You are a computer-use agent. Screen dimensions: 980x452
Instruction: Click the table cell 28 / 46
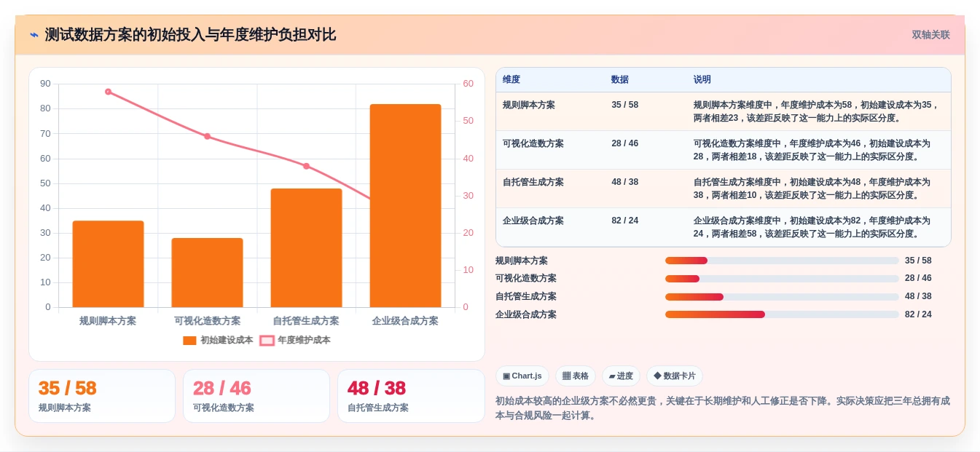[625, 143]
